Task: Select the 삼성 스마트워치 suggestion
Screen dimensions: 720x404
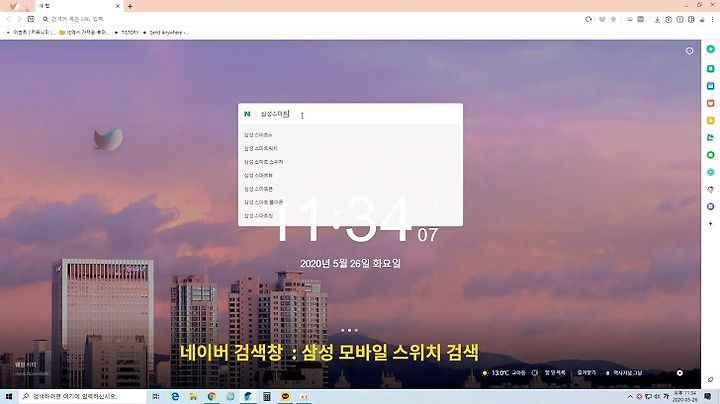Action: tap(260, 148)
